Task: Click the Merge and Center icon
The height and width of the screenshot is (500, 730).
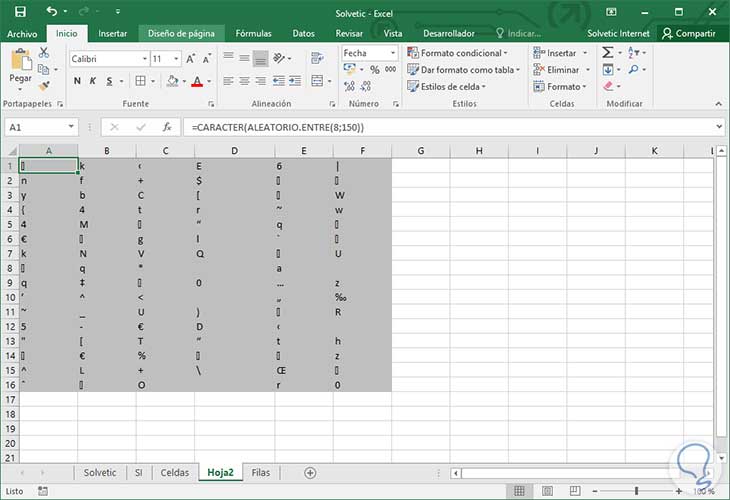Action: [x=317, y=81]
